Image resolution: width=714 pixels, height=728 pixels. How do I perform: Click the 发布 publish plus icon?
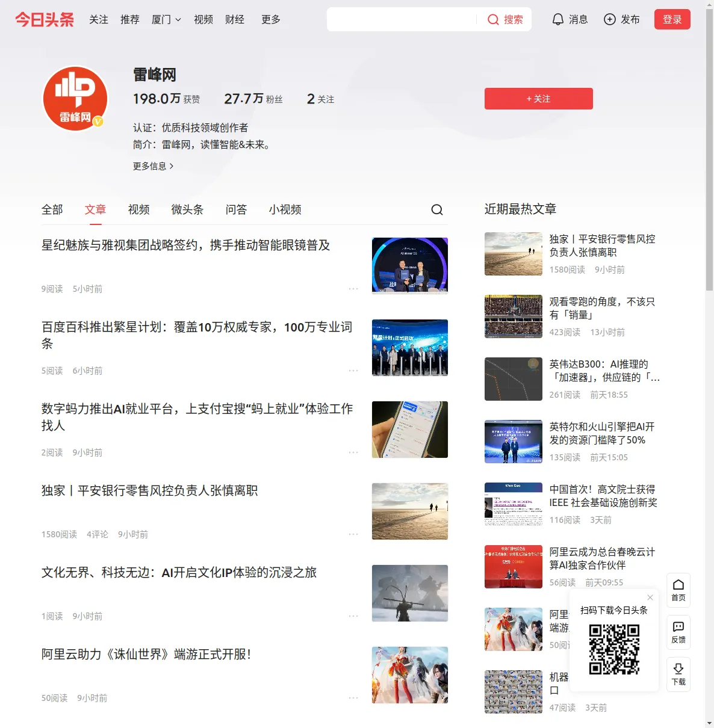tap(610, 19)
